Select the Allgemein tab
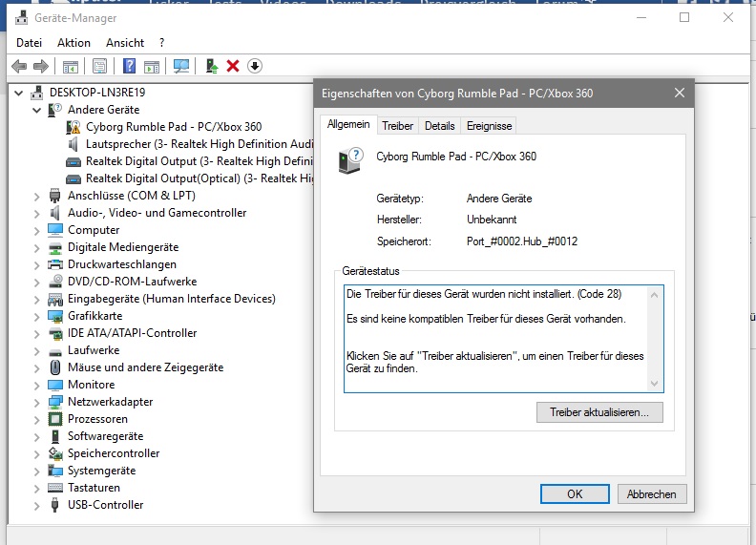 point(348,124)
